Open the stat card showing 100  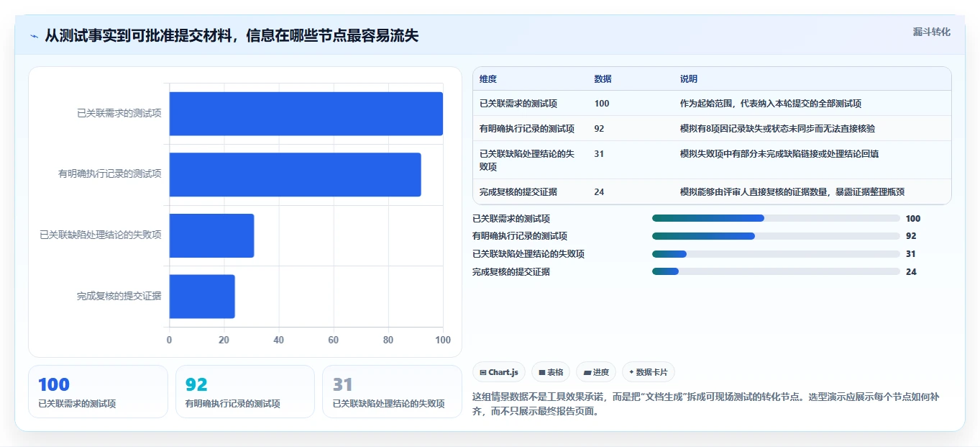coord(98,392)
